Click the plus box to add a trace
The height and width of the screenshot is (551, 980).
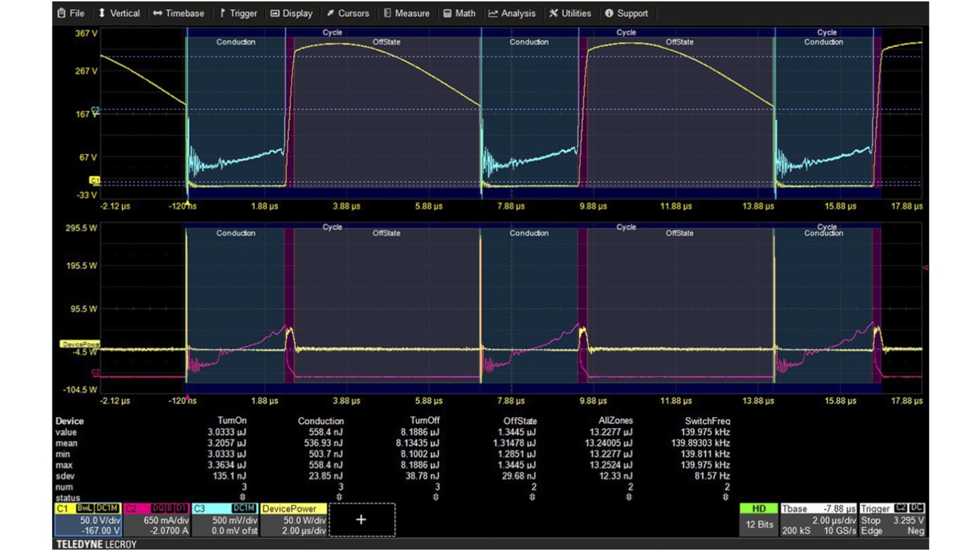click(362, 520)
